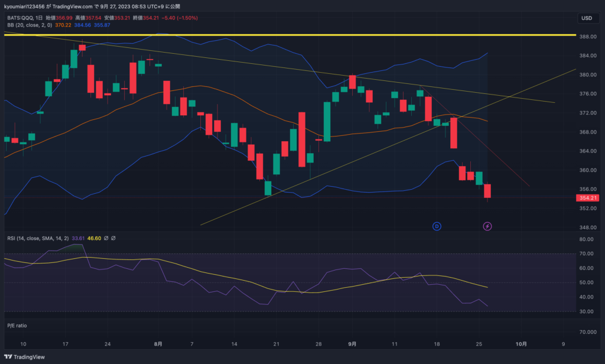Click first empty-set symbol in RSI legend
Viewport: 605px width, 364px height.
tap(106, 238)
